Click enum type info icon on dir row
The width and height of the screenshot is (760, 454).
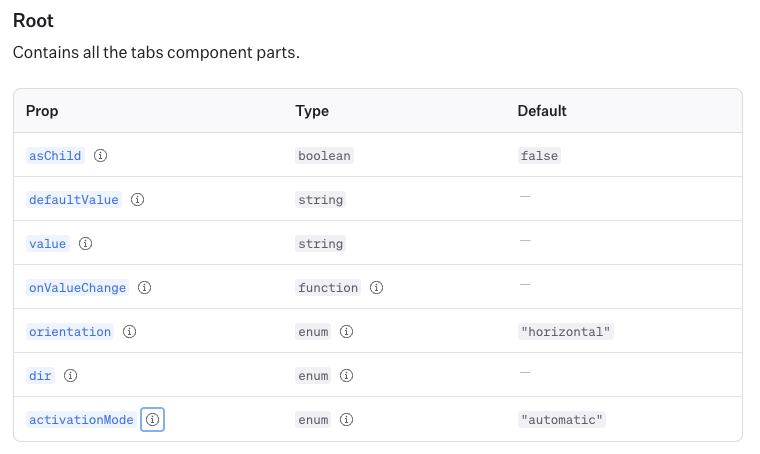coord(347,376)
